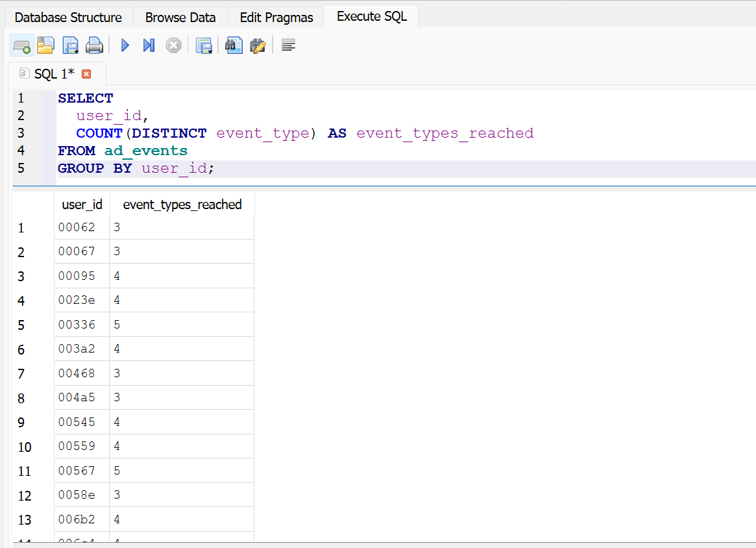Open Find in editor binoculars icon

(x=234, y=45)
